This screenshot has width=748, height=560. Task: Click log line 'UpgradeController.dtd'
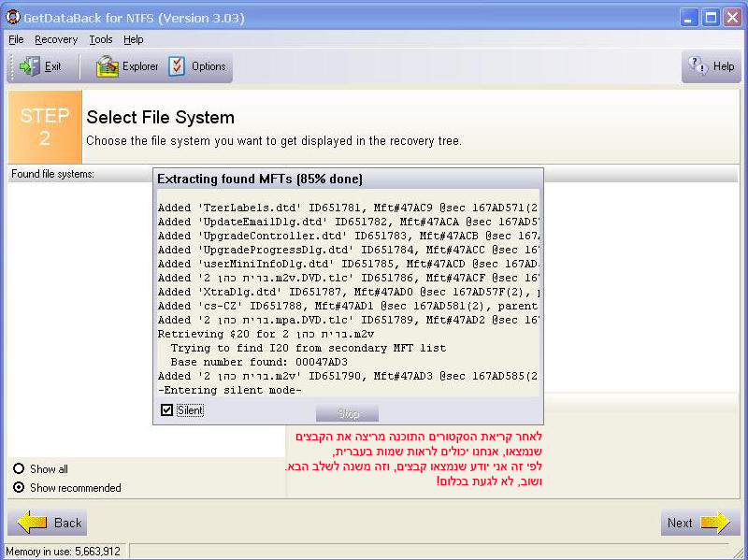(x=348, y=236)
